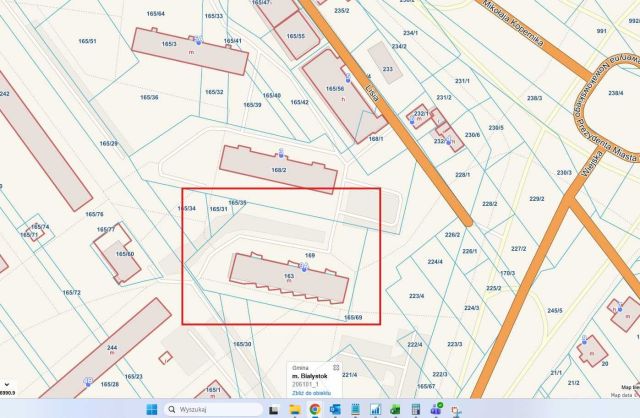Screen dimensions: 640x418
Task: Click parcel label 228/1
Action: click(x=462, y=175)
